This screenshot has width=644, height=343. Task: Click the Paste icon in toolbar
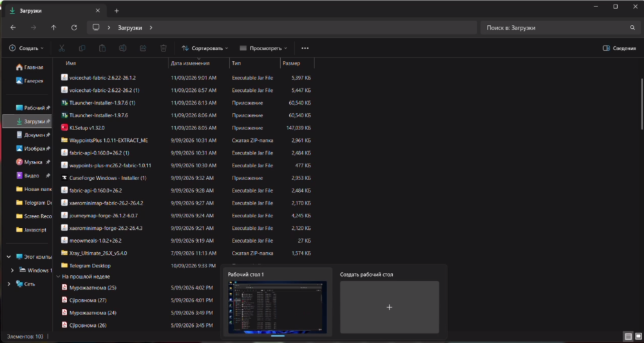(102, 48)
